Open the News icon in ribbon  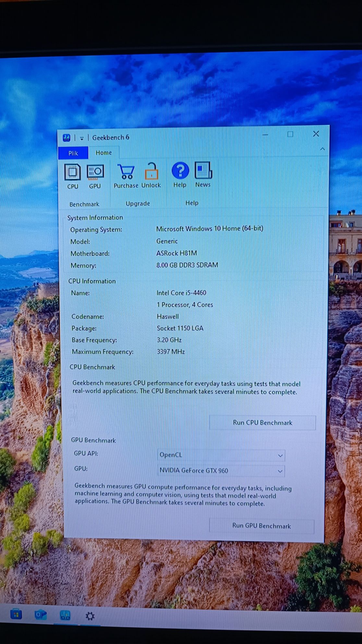pyautogui.click(x=203, y=175)
